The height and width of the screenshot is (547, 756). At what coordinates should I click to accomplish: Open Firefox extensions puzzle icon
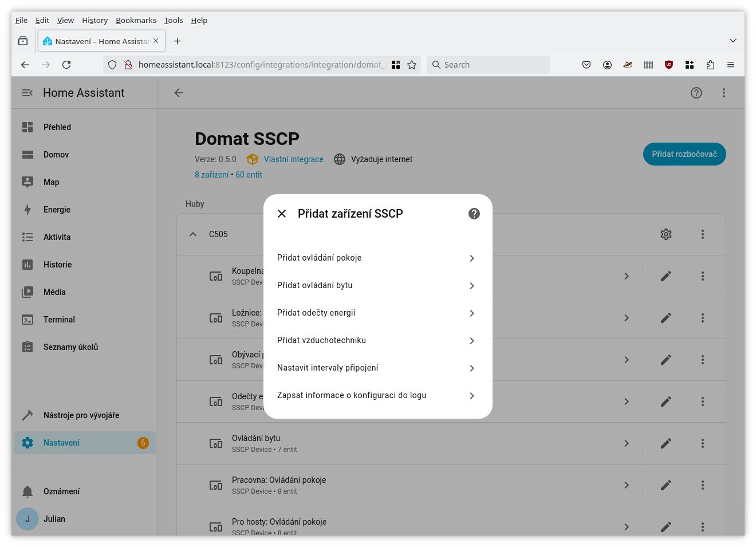710,65
